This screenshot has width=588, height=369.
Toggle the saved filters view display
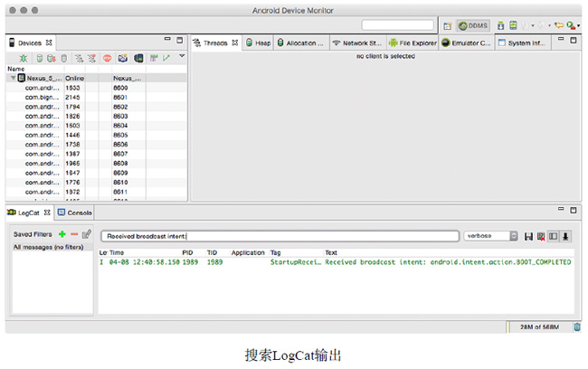[x=553, y=236]
